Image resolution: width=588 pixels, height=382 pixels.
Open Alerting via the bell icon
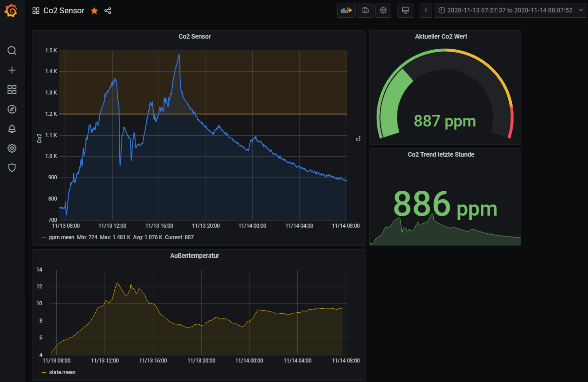[12, 129]
